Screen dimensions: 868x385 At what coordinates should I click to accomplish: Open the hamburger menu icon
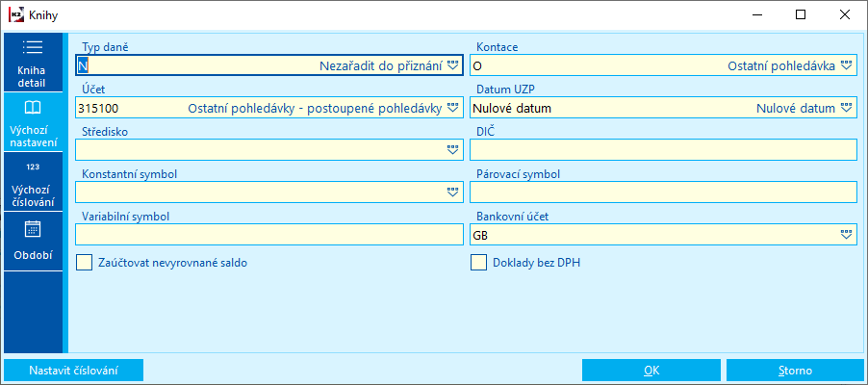pyautogui.click(x=33, y=47)
